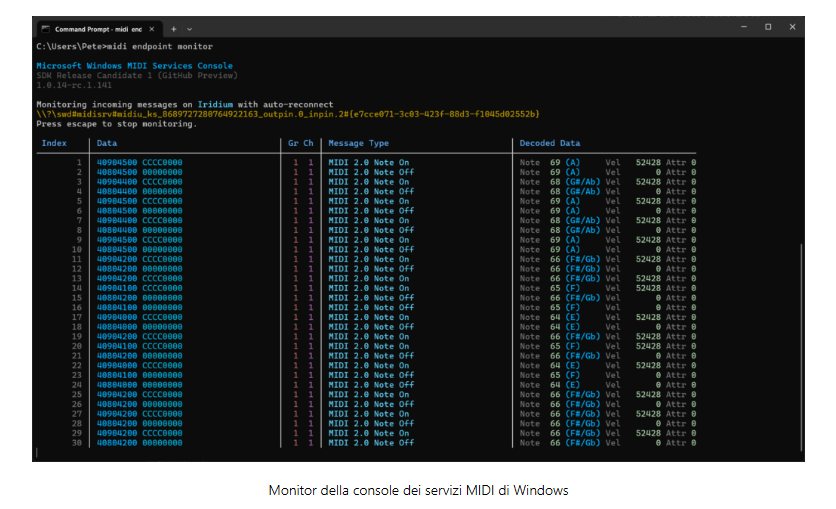Image resolution: width=836 pixels, height=509 pixels.
Task: Click the Message Type column header
Action: pos(358,143)
